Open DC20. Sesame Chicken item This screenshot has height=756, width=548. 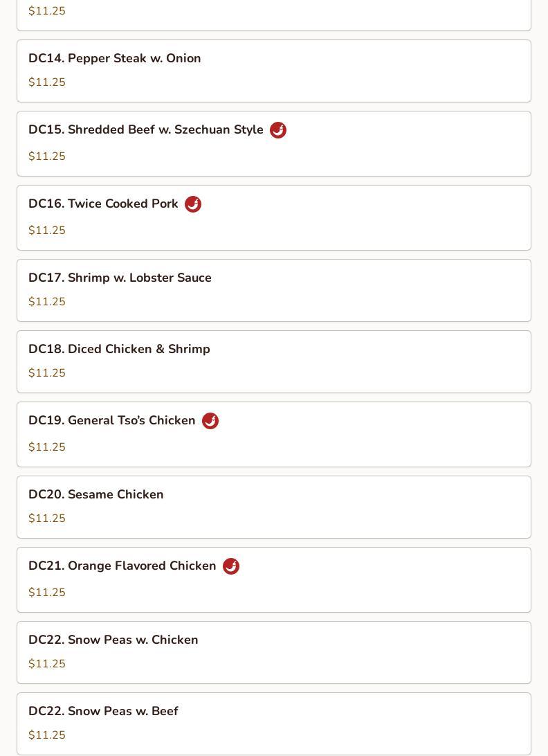click(274, 507)
